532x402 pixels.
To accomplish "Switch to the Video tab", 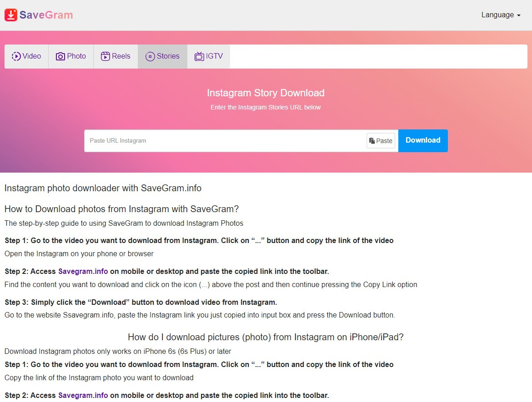I will [x=32, y=56].
